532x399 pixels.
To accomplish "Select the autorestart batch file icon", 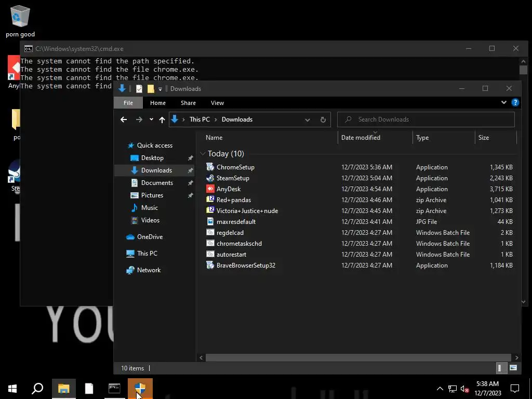I will tap(210, 254).
